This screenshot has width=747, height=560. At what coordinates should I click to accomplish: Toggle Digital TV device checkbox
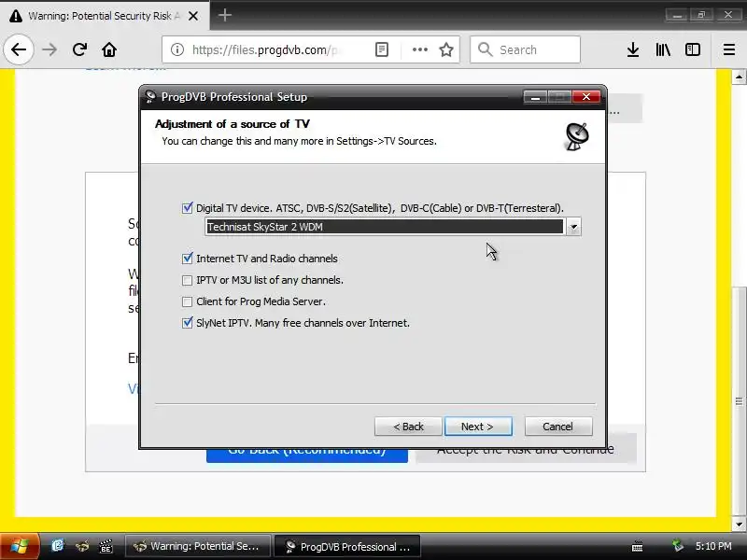pyautogui.click(x=188, y=208)
